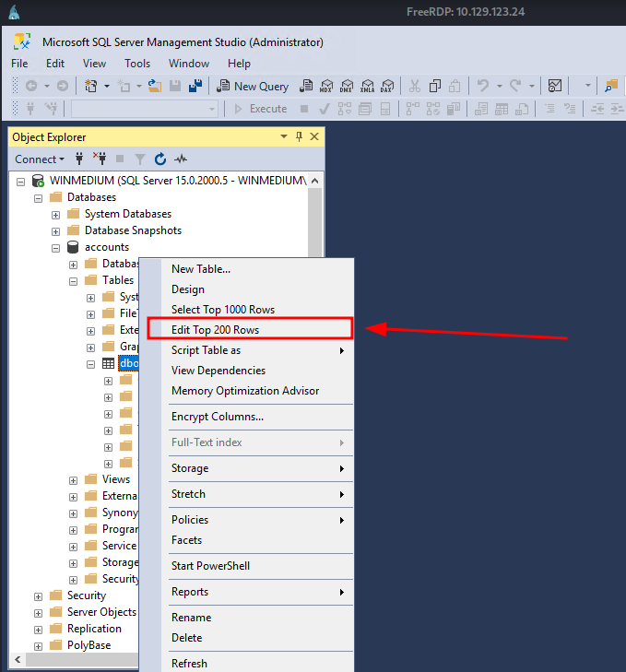Click the New Project icon

[x=91, y=86]
